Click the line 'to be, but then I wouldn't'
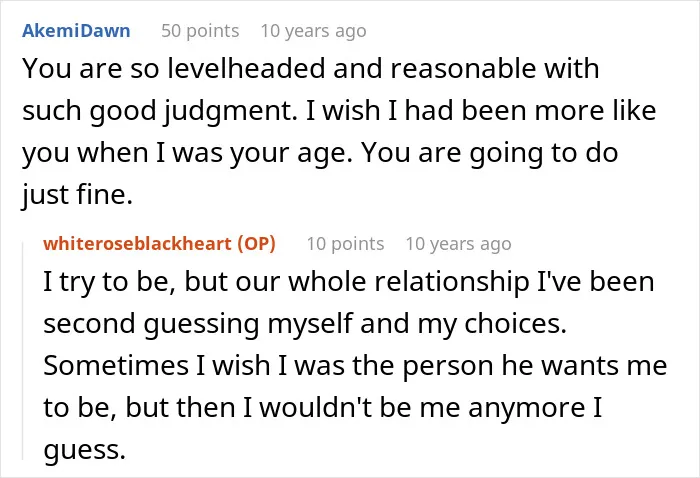Viewport: 700px width, 478px height. coord(322,407)
